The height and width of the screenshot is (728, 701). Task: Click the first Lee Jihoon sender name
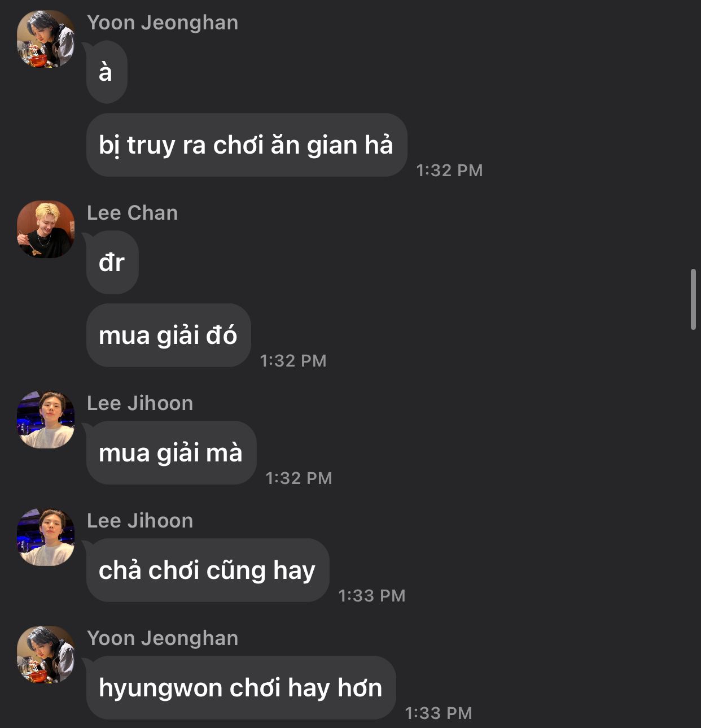point(140,403)
